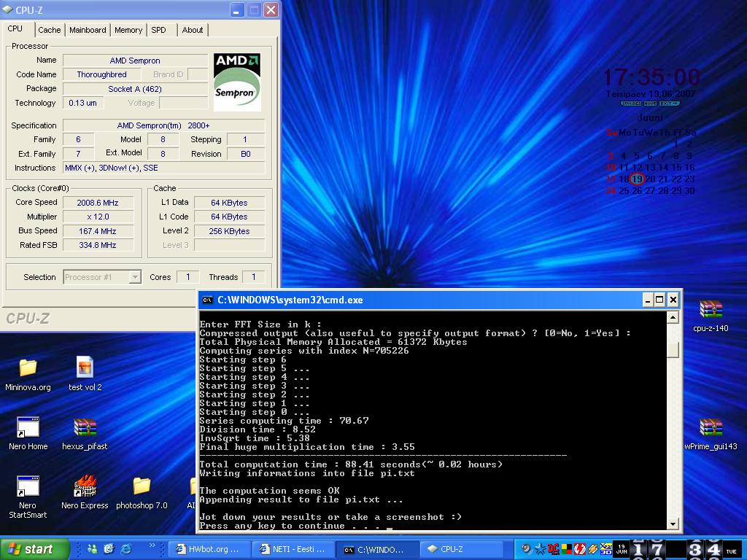Viewport: 747px width, 560px height.
Task: Switch to the Memory tab
Action: (128, 30)
